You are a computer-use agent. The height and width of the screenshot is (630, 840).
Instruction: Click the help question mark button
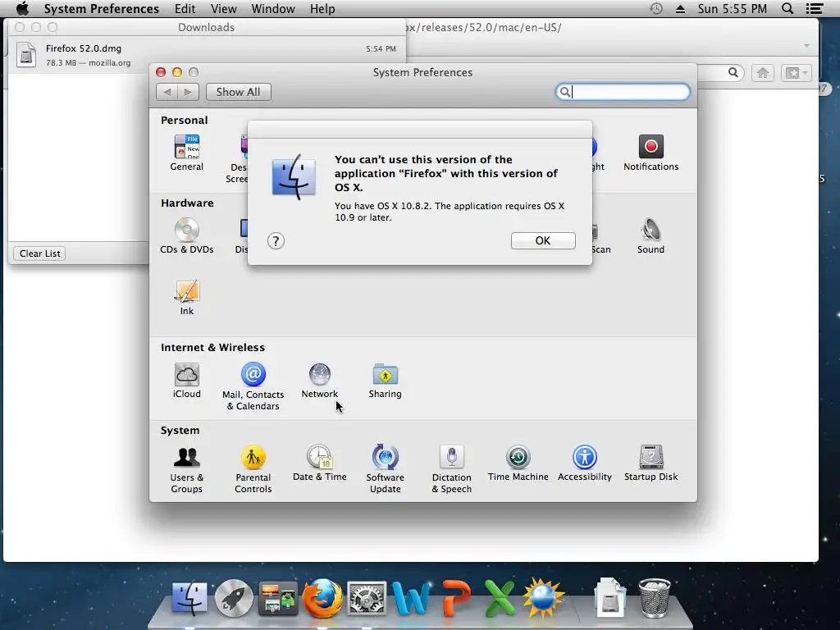pyautogui.click(x=276, y=241)
